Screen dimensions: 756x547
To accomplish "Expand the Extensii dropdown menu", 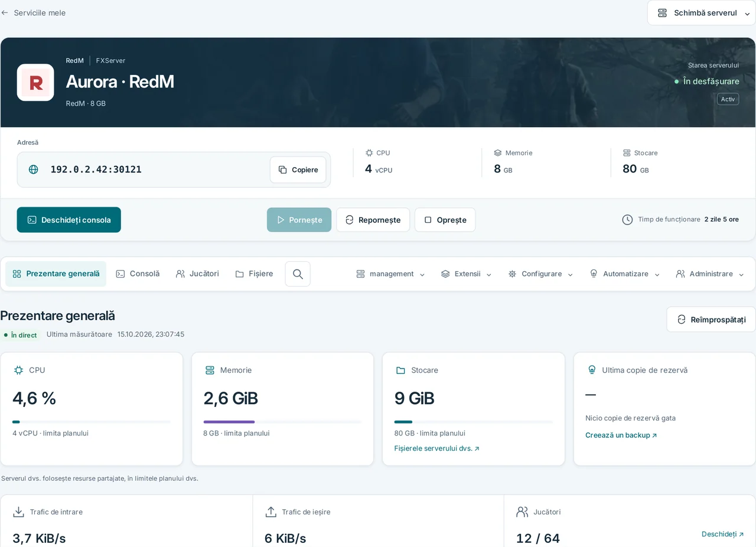I will pos(467,274).
